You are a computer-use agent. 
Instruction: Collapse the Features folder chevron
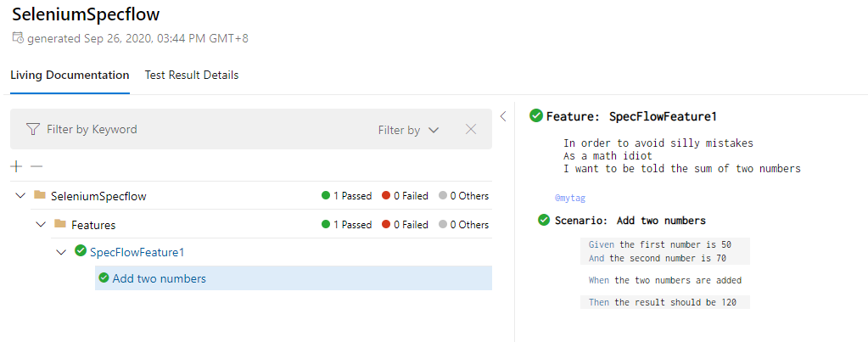pos(41,225)
